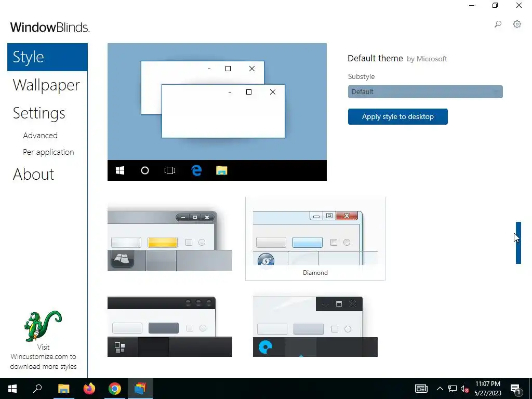Minimize the WindowBlinds window
Viewport: 532px width, 399px height.
pyautogui.click(x=472, y=5)
